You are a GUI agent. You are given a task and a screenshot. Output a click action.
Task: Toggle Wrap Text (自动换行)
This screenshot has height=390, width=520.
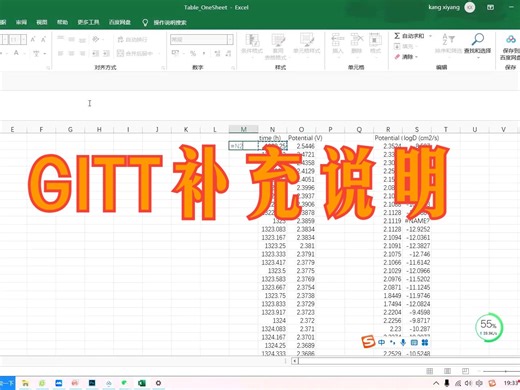pos(132,39)
